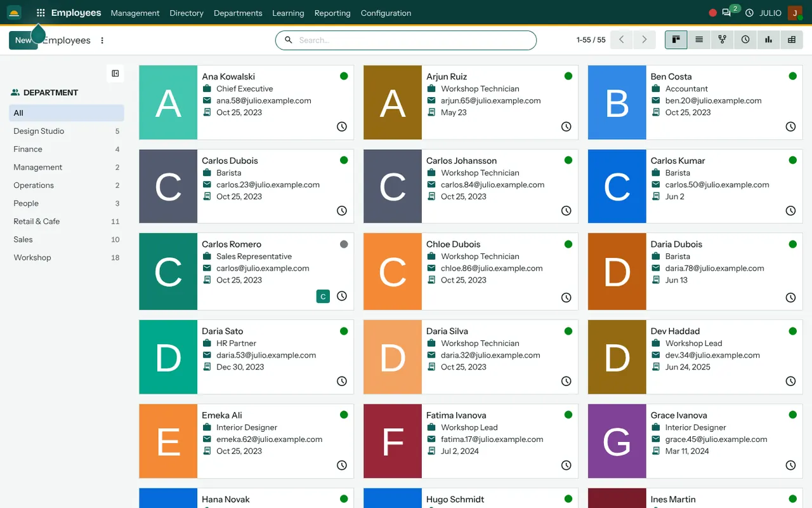The image size is (812, 508).
Task: Click the Odoo home logo icon
Action: point(14,13)
